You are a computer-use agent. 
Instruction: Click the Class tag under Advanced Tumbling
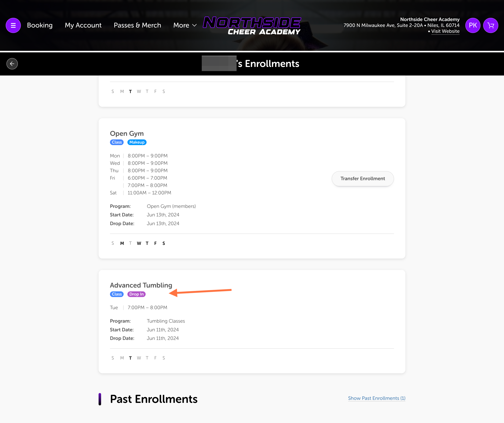pos(117,294)
